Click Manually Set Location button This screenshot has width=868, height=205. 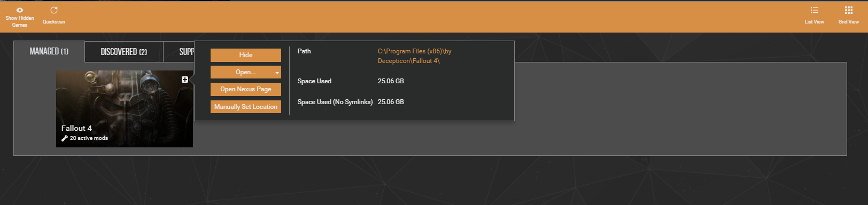pos(246,107)
